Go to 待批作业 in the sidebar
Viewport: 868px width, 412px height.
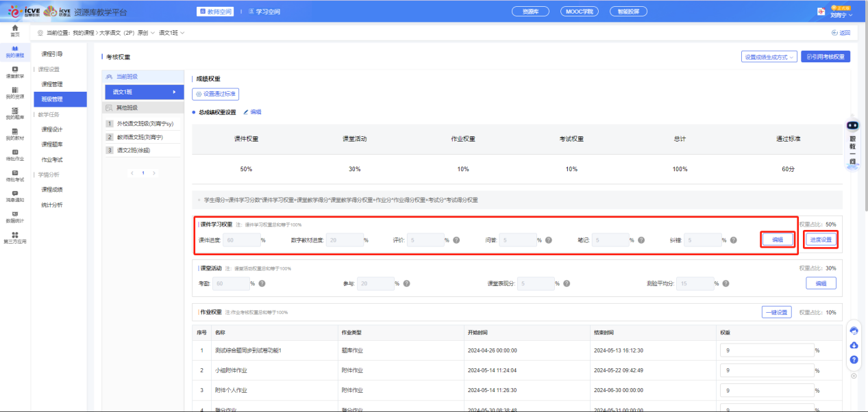pos(14,155)
